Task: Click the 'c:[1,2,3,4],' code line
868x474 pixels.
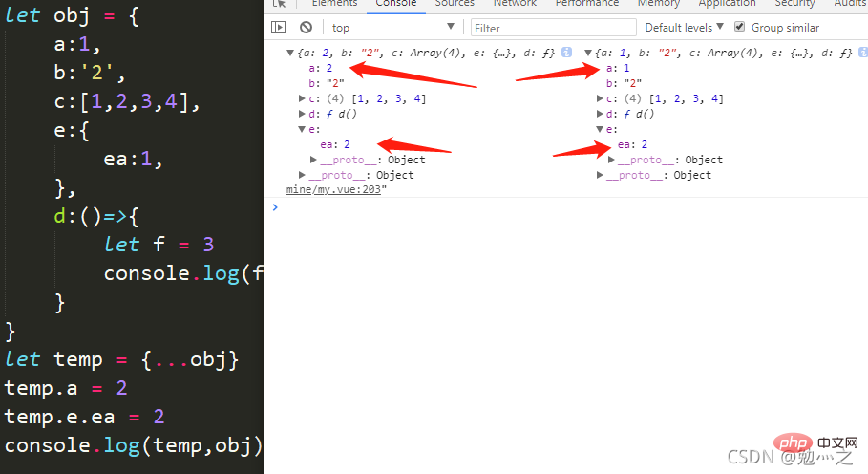Action: pos(127,101)
